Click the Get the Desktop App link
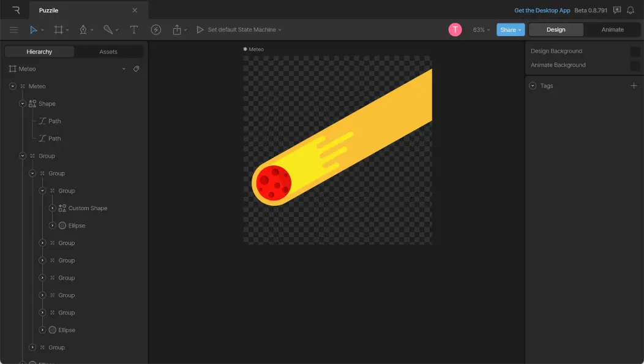The image size is (644, 364). click(542, 10)
